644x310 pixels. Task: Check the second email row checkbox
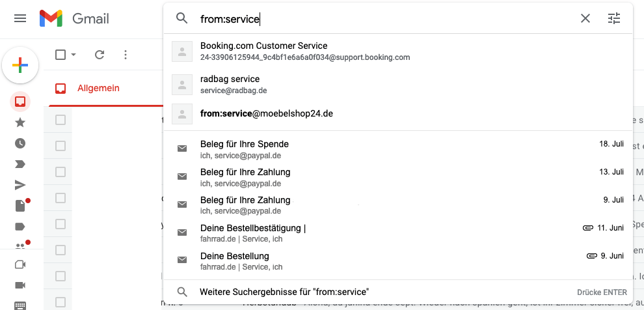click(60, 145)
